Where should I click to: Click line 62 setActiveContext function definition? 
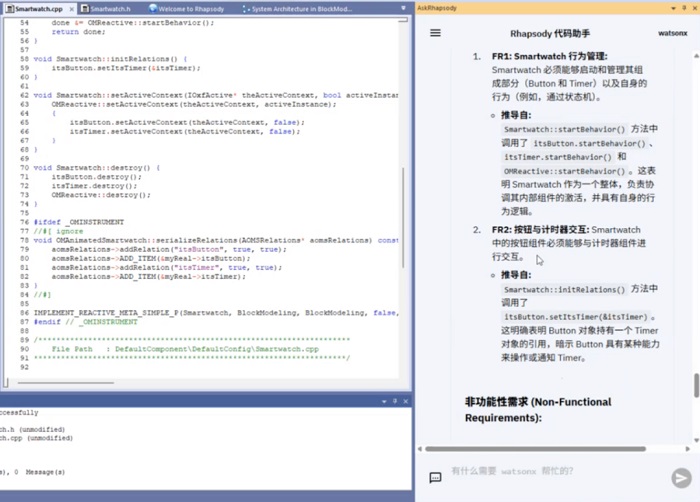click(x=216, y=95)
